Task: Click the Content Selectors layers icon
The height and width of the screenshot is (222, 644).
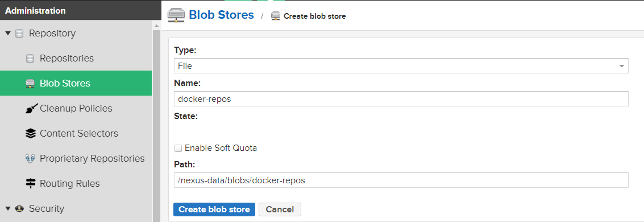Action: click(x=30, y=134)
